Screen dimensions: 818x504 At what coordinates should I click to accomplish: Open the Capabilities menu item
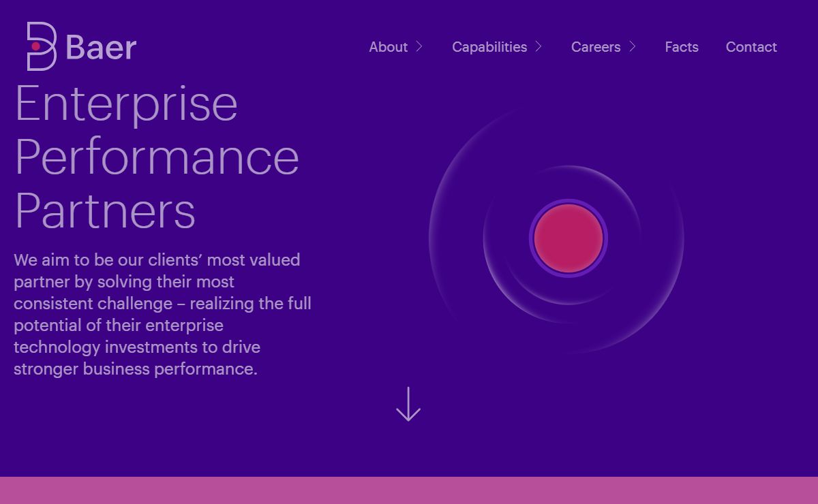tap(489, 47)
